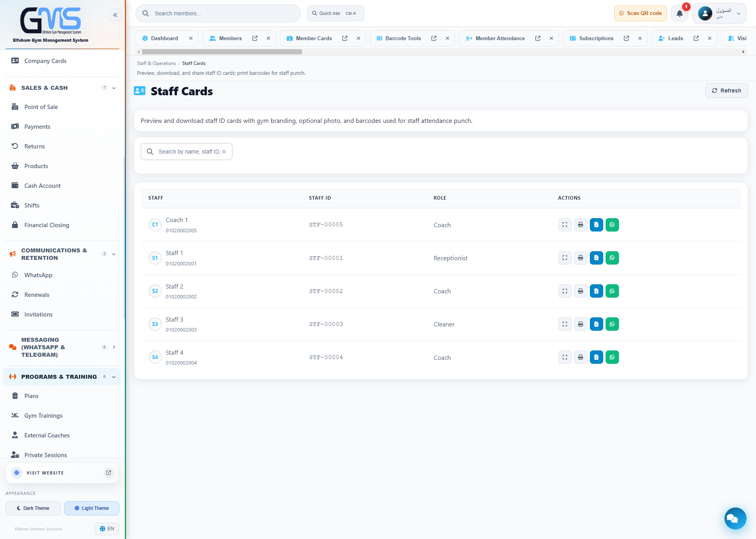Pop out the Members tab in new window
756x539 pixels.
(255, 38)
